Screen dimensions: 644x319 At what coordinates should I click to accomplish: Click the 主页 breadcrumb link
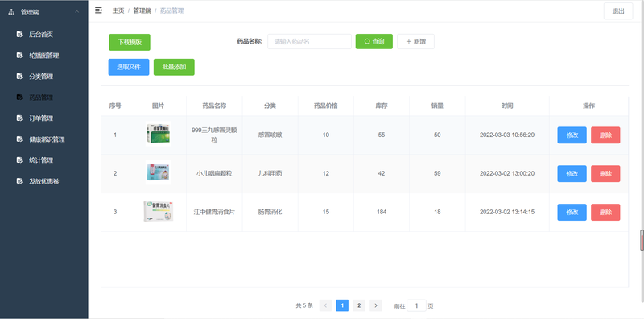point(118,10)
